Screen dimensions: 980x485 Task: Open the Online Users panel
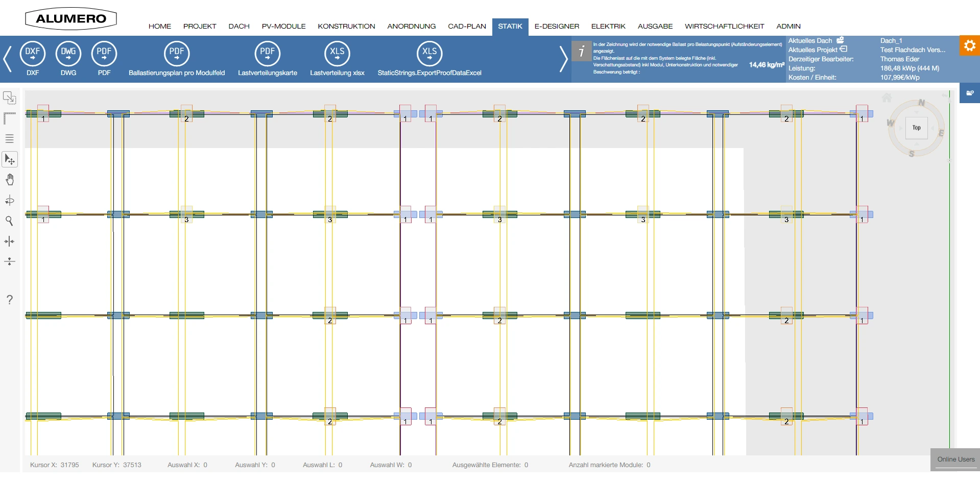click(x=955, y=459)
